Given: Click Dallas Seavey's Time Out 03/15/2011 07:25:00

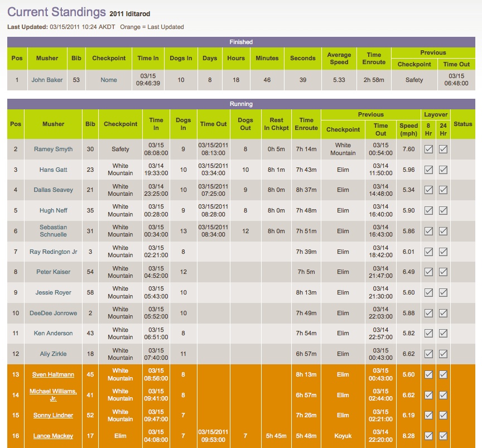Looking at the screenshot, I should tap(213, 190).
